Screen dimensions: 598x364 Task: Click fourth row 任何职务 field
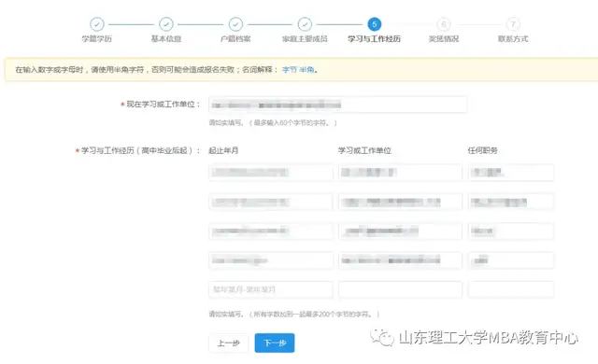point(511,260)
